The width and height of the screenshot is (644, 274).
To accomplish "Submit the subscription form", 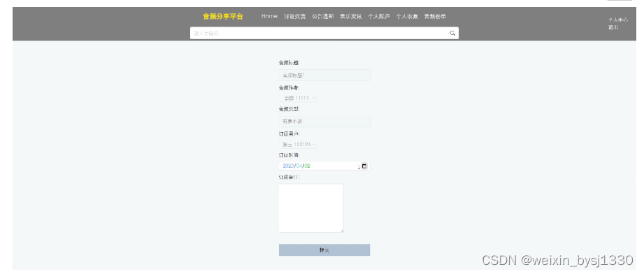I will point(324,250).
